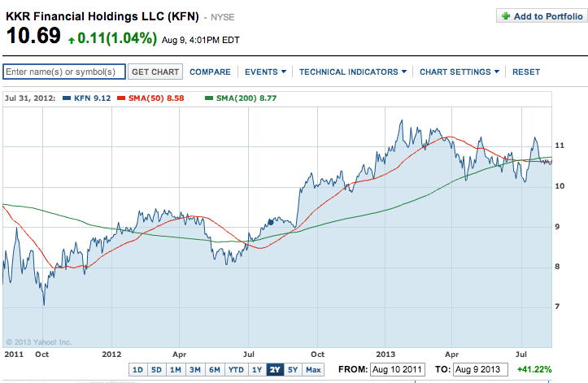The width and height of the screenshot is (588, 383).
Task: Click the 2013 label on the time axis
Action: 385,354
